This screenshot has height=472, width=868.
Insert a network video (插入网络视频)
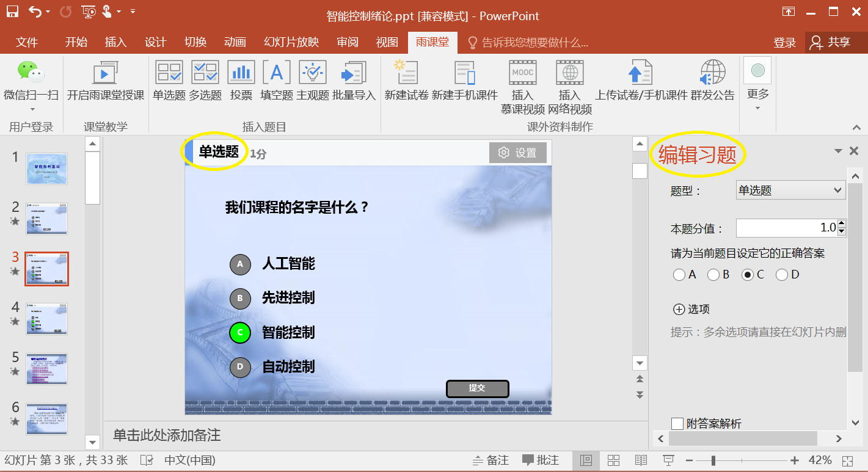570,87
